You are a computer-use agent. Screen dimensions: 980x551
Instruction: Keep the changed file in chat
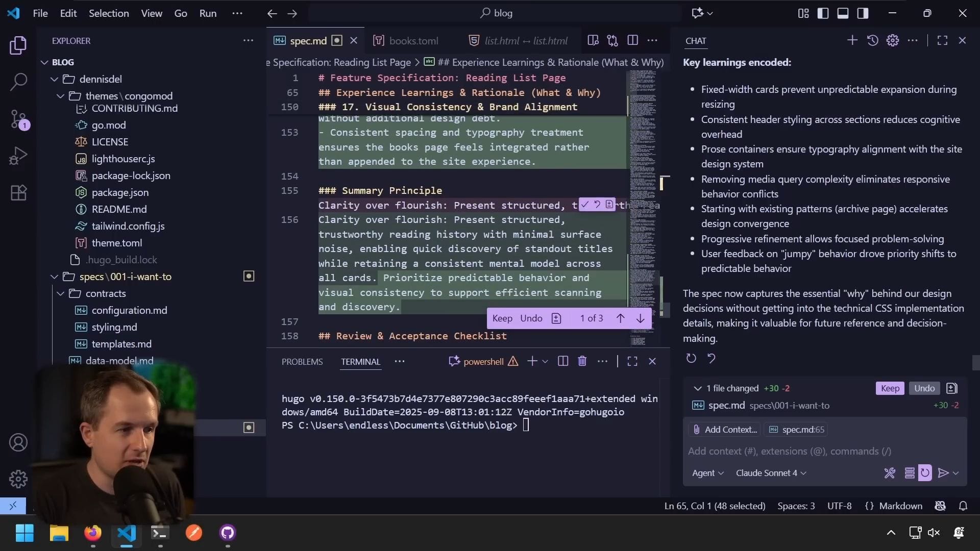tap(890, 388)
